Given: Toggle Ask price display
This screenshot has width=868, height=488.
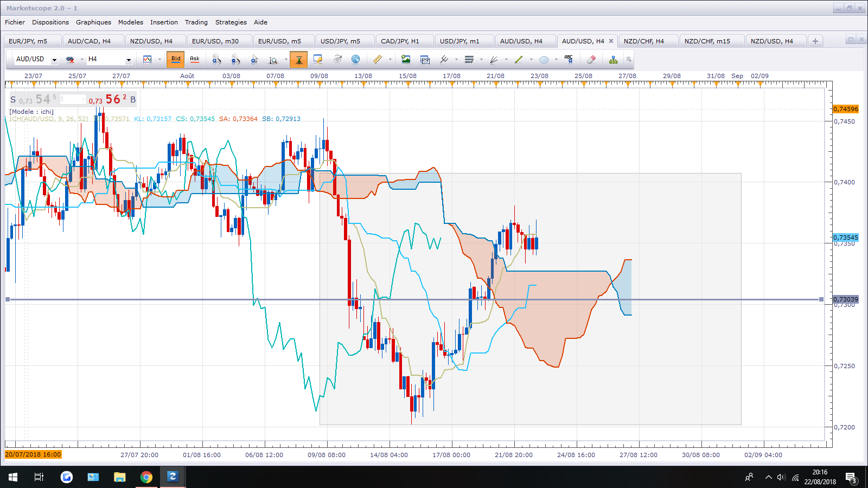Looking at the screenshot, I should click(x=194, y=59).
